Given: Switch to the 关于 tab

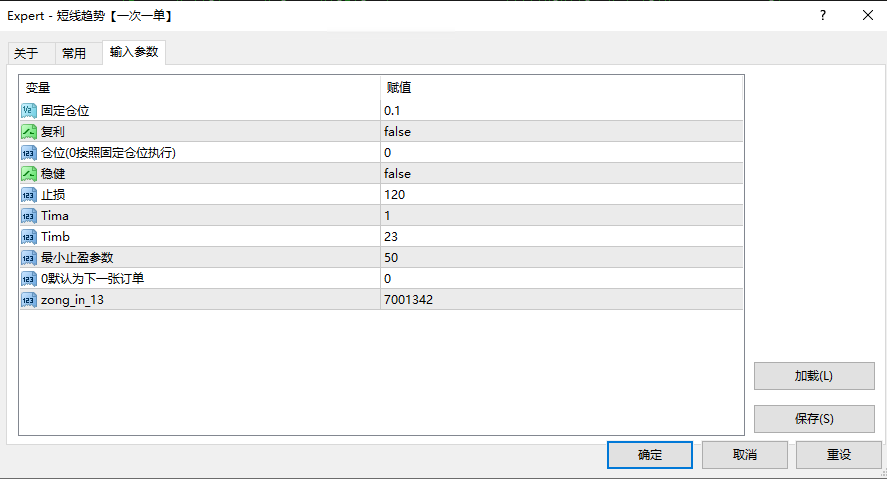Looking at the screenshot, I should pos(27,54).
